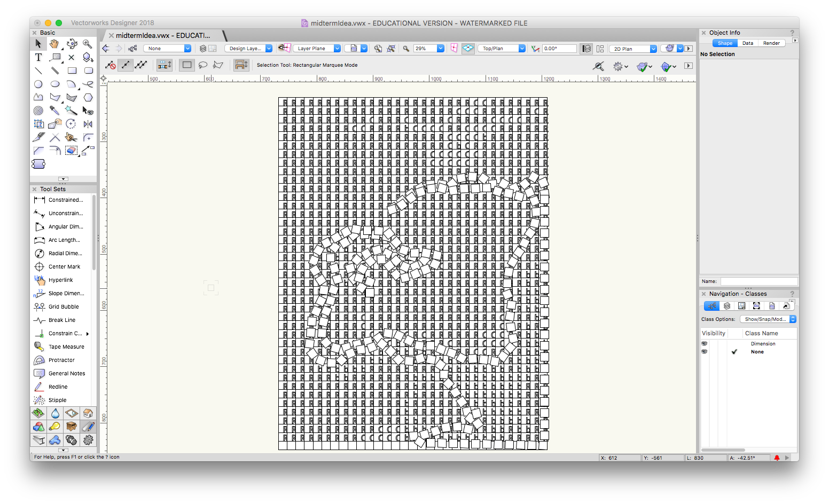Screen dimensions: 829x504
Task: Select the midtermIdea.vwx document tab
Action: click(x=163, y=36)
